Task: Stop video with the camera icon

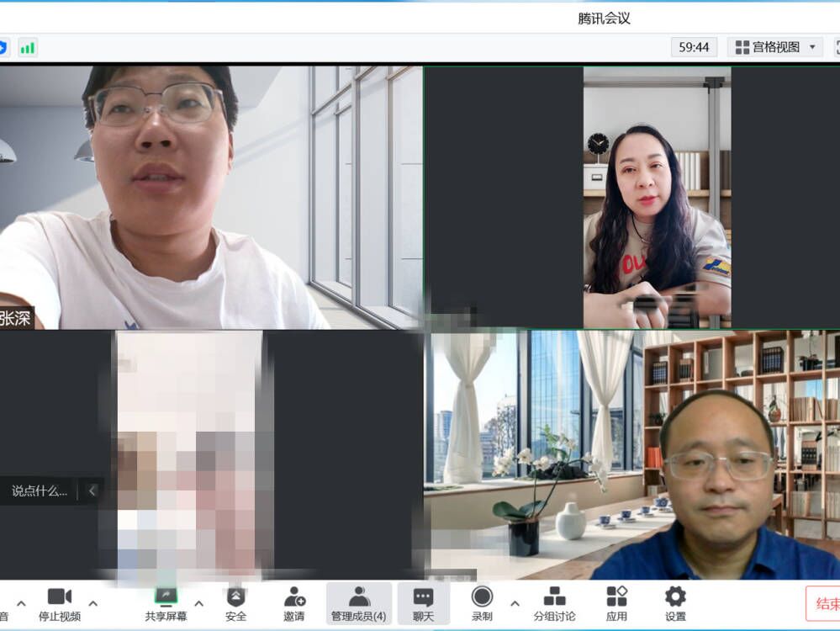Action: coord(59,602)
